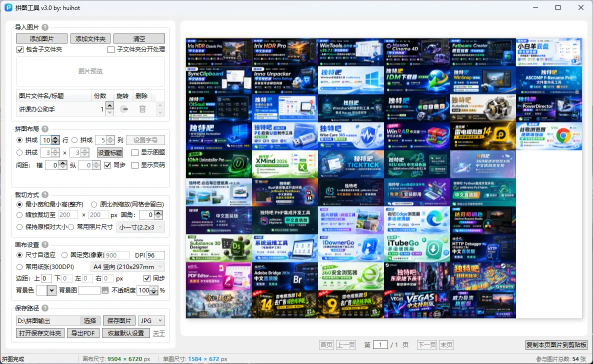Image resolution: width=593 pixels, height=364 pixels.
Task: Click the 设置标题 button
Action: [x=110, y=152]
